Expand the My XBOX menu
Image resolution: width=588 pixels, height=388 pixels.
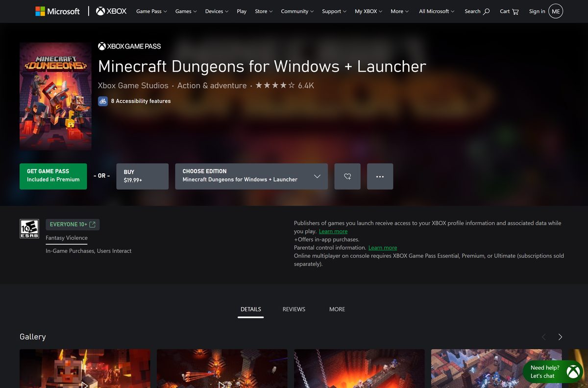368,11
